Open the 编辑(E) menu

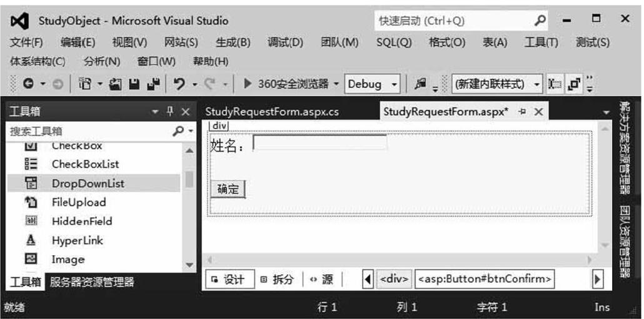pyautogui.click(x=78, y=42)
